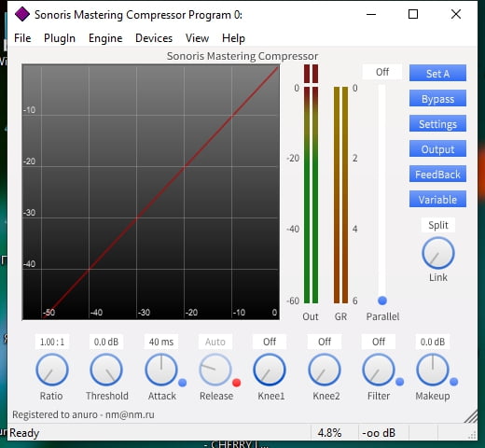Click the Out level meter

(311, 184)
